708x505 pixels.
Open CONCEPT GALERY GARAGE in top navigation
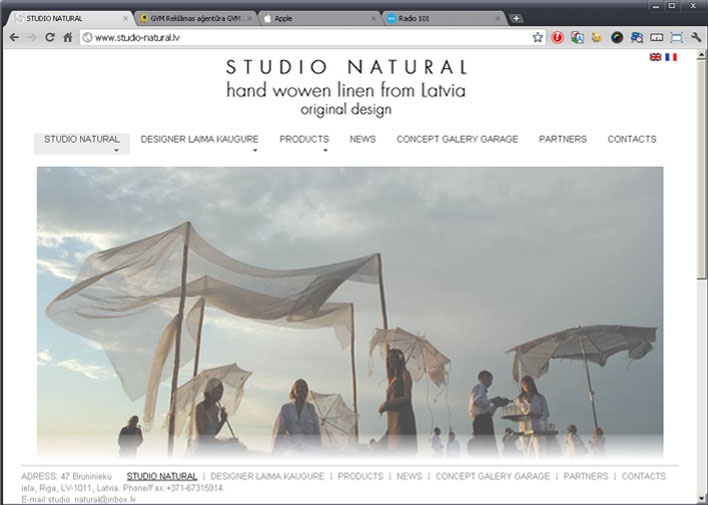457,139
